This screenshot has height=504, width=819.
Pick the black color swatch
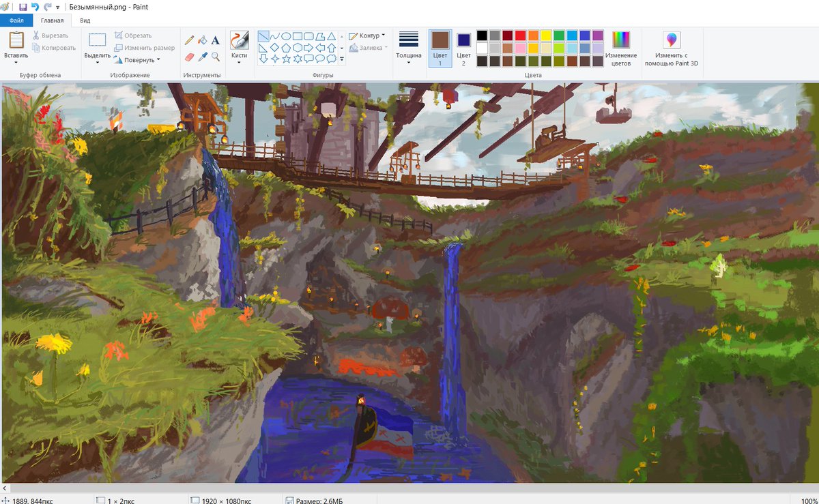[x=483, y=35]
